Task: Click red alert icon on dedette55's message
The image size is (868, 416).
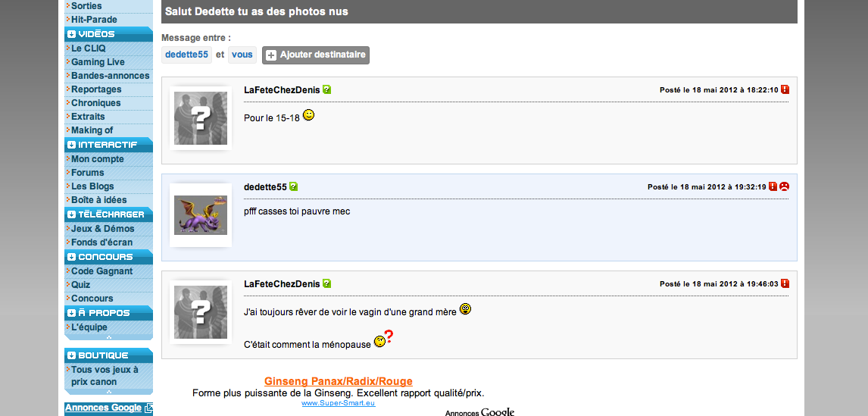Action: [x=773, y=186]
